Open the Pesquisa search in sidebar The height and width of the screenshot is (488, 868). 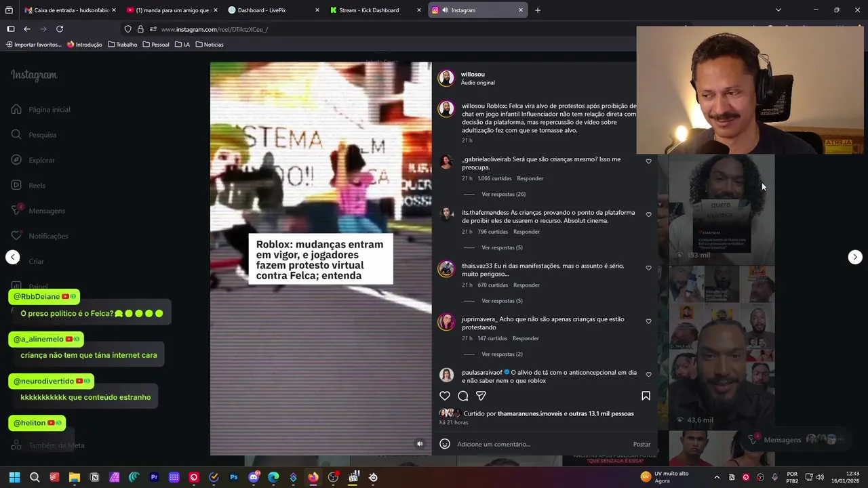tap(34, 135)
